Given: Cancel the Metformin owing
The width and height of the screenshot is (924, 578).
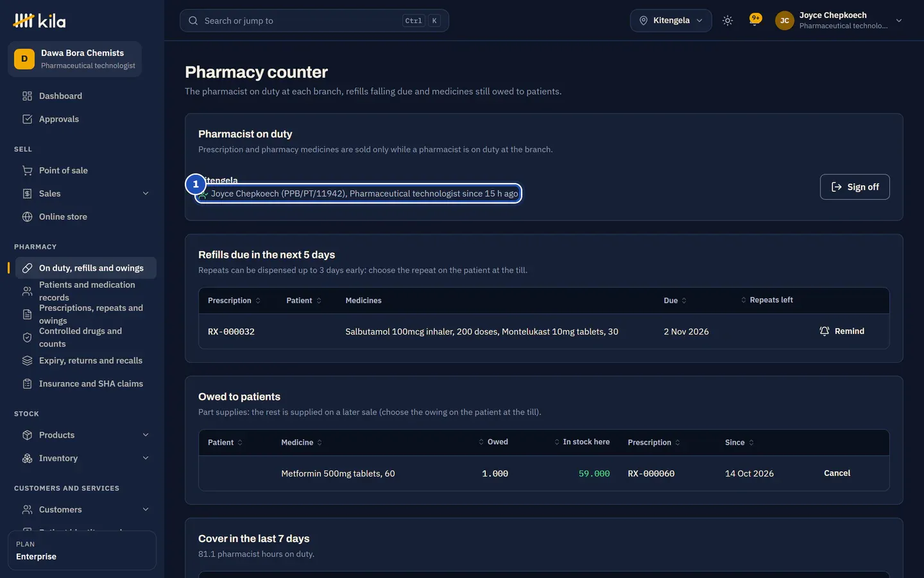Looking at the screenshot, I should coord(837,473).
